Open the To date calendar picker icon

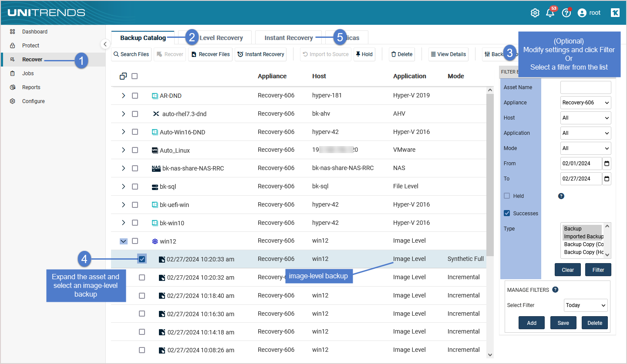(607, 179)
